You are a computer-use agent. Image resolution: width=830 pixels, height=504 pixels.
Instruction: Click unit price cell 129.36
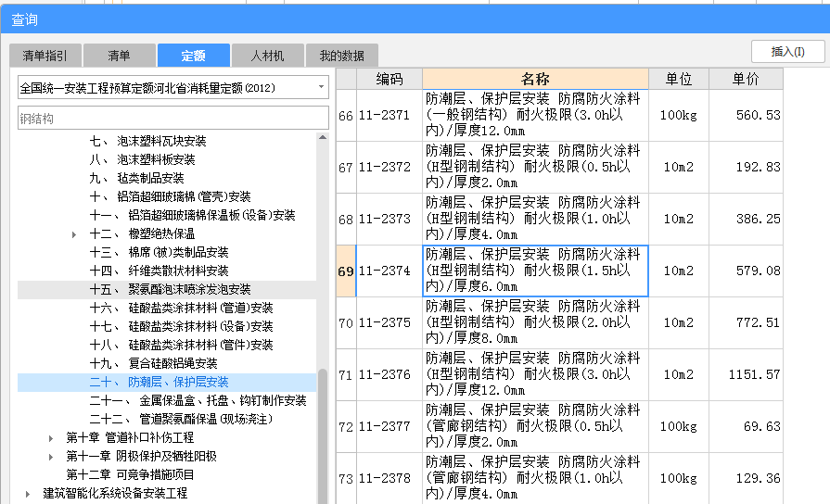[x=746, y=478]
